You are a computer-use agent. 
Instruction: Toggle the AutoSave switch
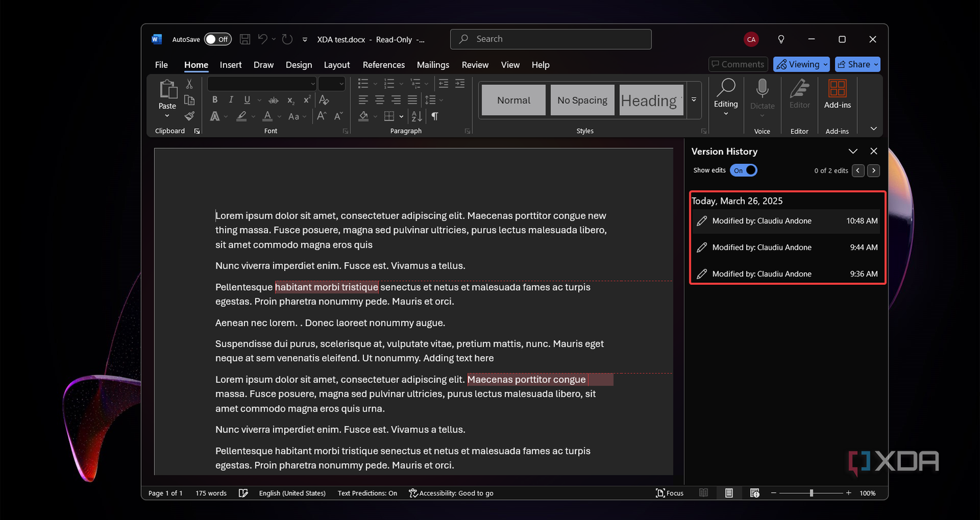(218, 39)
